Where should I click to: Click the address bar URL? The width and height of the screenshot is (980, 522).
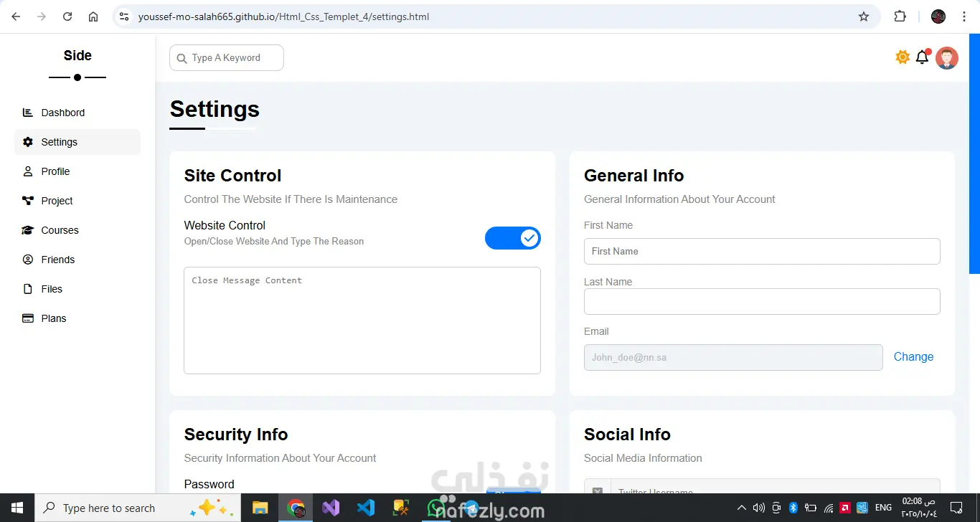coord(283,16)
